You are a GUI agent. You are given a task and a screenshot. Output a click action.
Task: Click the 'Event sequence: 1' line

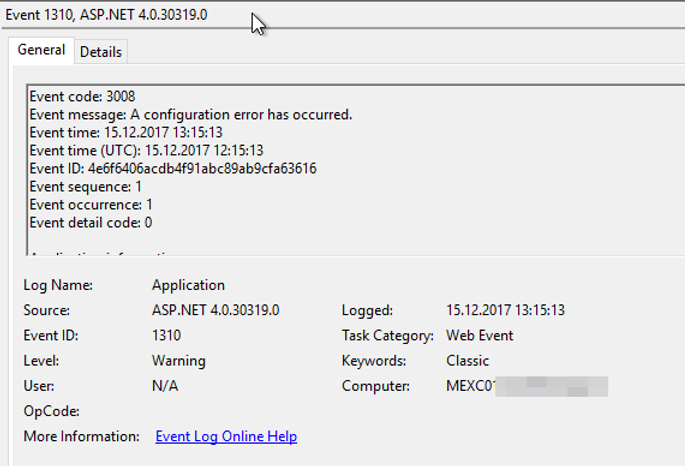(85, 186)
